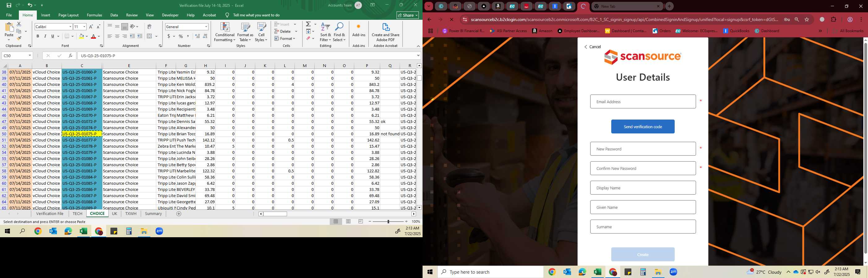Switch to Page Break Preview in status bar
Screen dimensions: 868x278
[x=361, y=221]
